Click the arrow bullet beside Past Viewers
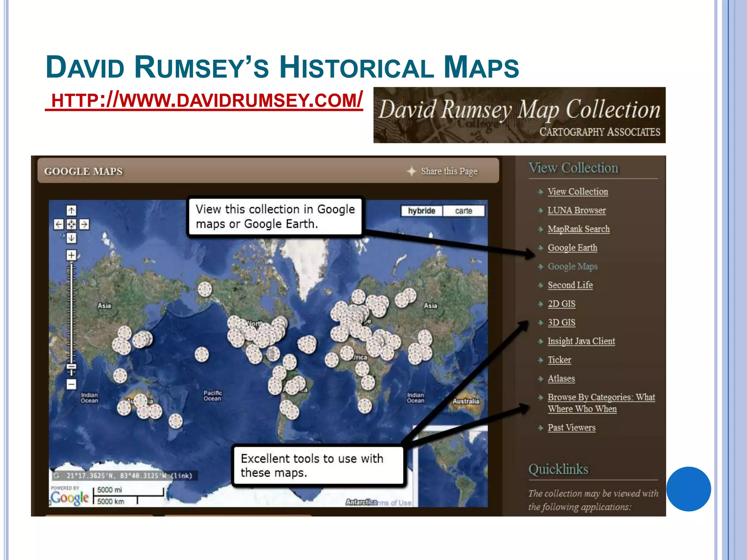Viewport: 747px width, 560px height. click(x=541, y=428)
